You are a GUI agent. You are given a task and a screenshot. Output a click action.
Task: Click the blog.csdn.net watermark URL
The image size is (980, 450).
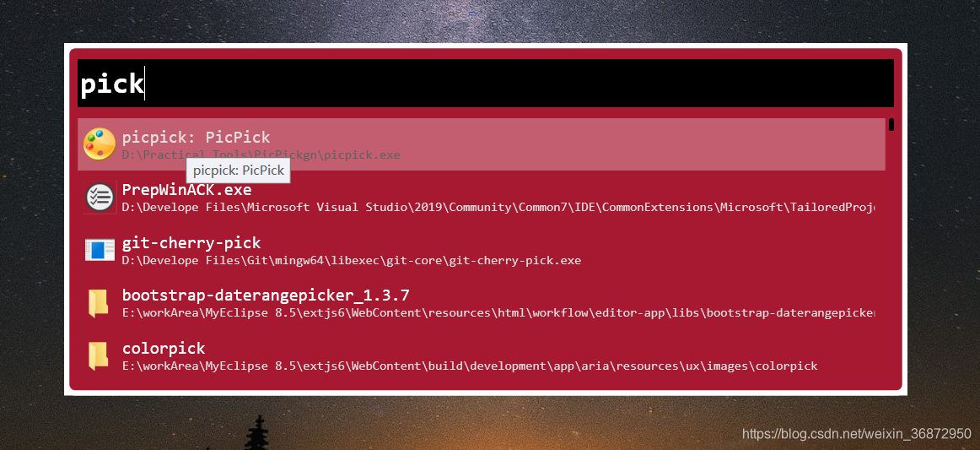[x=856, y=433]
